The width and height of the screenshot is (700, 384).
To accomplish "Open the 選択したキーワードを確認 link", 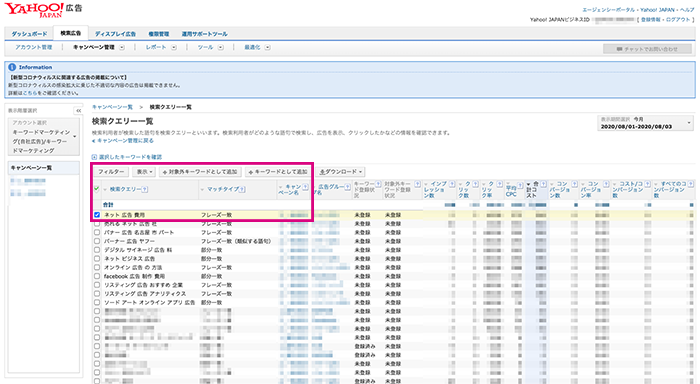I will point(130,157).
